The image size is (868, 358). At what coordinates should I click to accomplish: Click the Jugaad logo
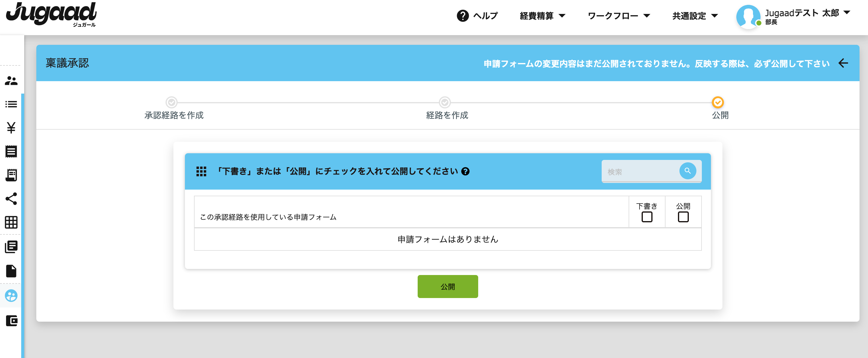click(51, 15)
